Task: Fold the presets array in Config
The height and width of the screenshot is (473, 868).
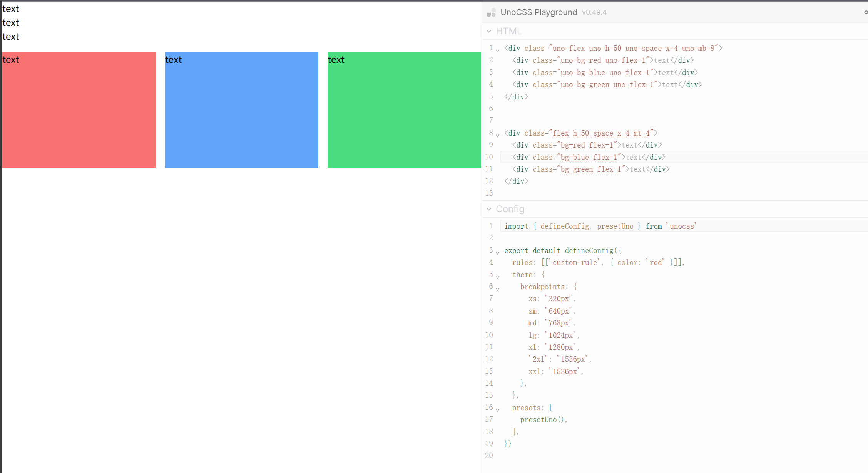Action: pyautogui.click(x=497, y=409)
